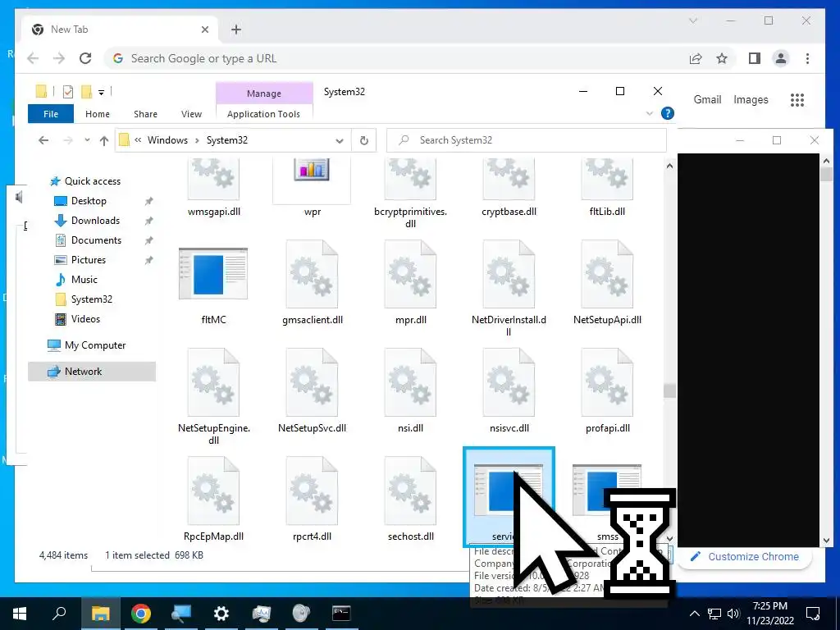Viewport: 840px width, 630px height.
Task: Open Downloads in navigation pane
Action: (87, 221)
